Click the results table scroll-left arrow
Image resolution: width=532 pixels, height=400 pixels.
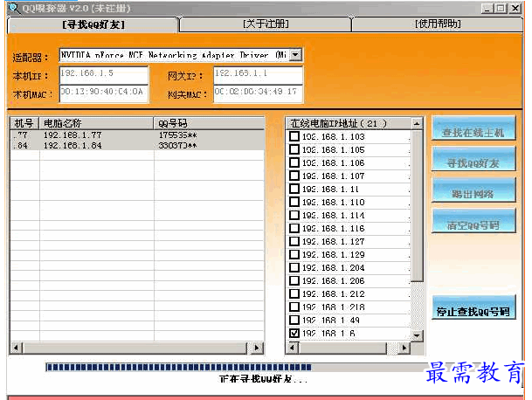(x=16, y=348)
